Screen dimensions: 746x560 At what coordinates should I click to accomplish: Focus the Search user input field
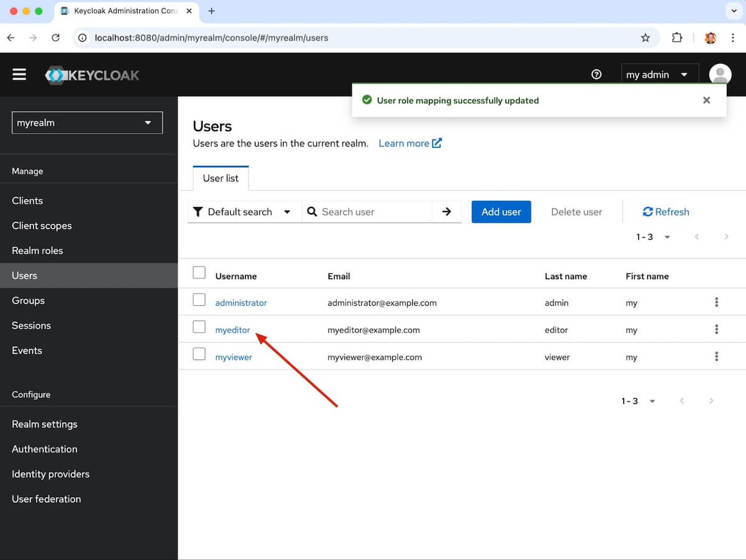tap(373, 212)
